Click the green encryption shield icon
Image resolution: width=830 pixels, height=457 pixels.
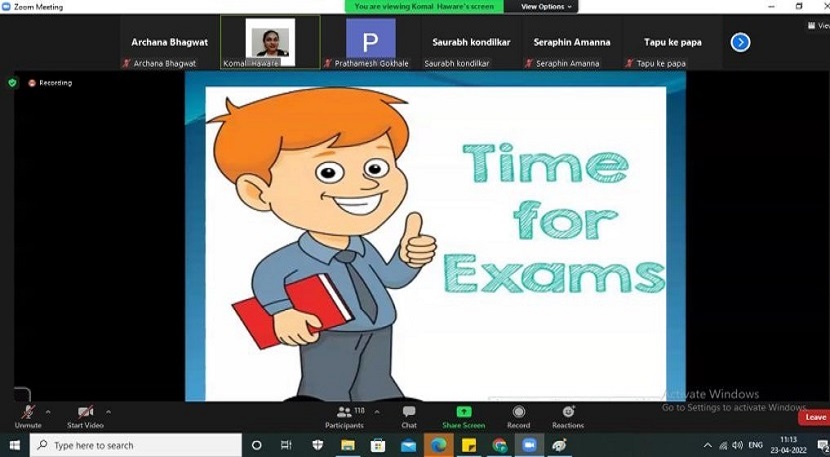(13, 83)
